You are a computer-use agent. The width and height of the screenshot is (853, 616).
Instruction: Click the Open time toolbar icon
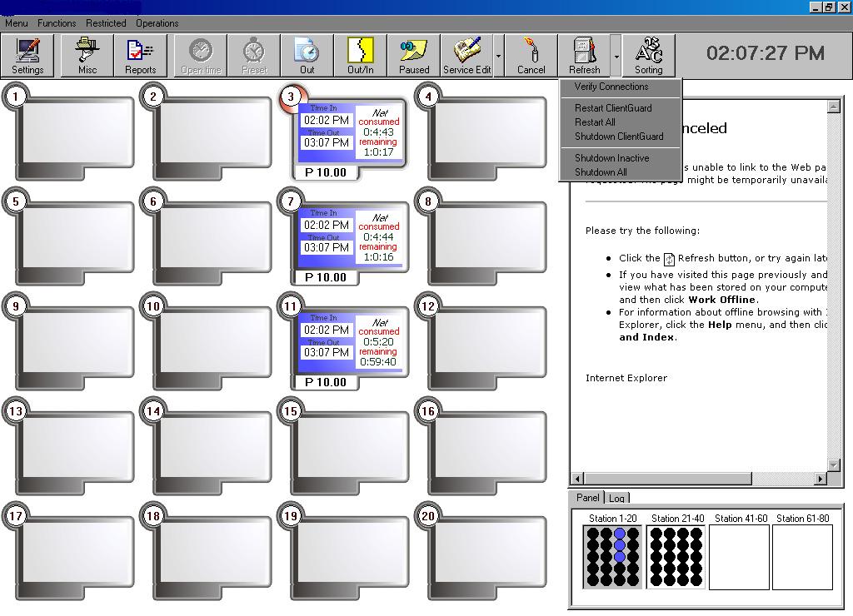(201, 56)
